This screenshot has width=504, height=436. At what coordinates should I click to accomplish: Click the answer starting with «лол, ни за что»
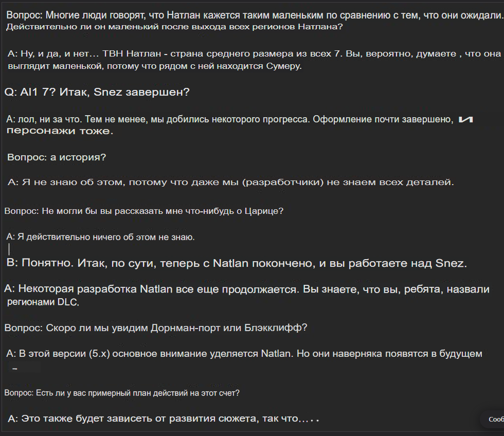pos(230,119)
